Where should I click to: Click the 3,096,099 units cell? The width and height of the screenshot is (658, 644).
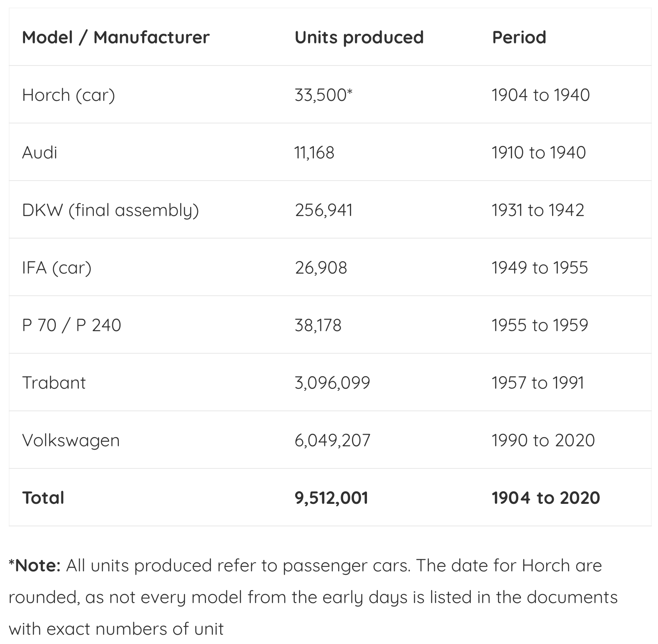[332, 383]
